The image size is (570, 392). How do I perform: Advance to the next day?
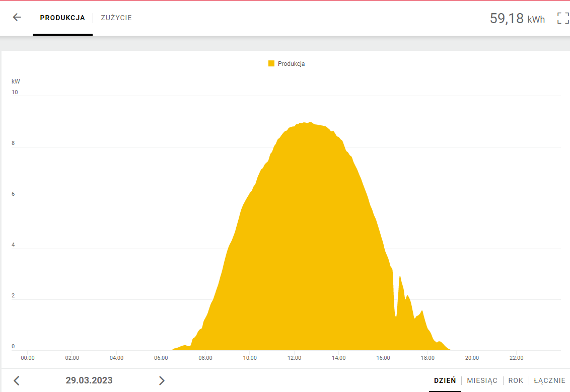pyautogui.click(x=162, y=380)
